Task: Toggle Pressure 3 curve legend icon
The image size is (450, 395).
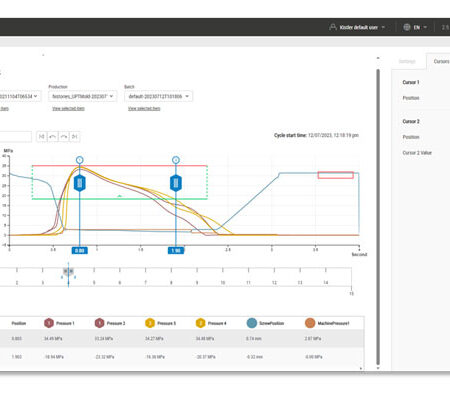Action: pos(150,323)
